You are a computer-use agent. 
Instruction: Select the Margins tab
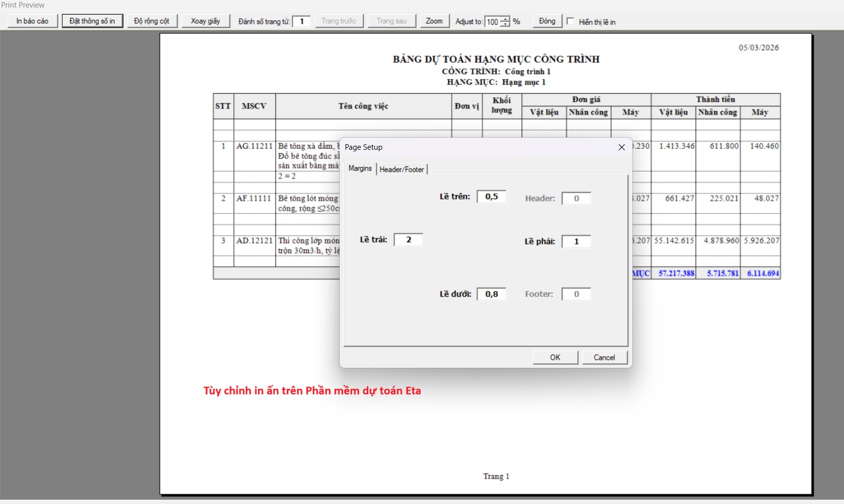[360, 169]
